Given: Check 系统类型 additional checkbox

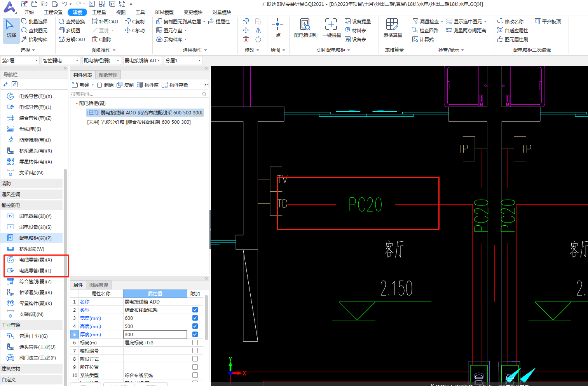Looking at the screenshot, I should [195, 375].
